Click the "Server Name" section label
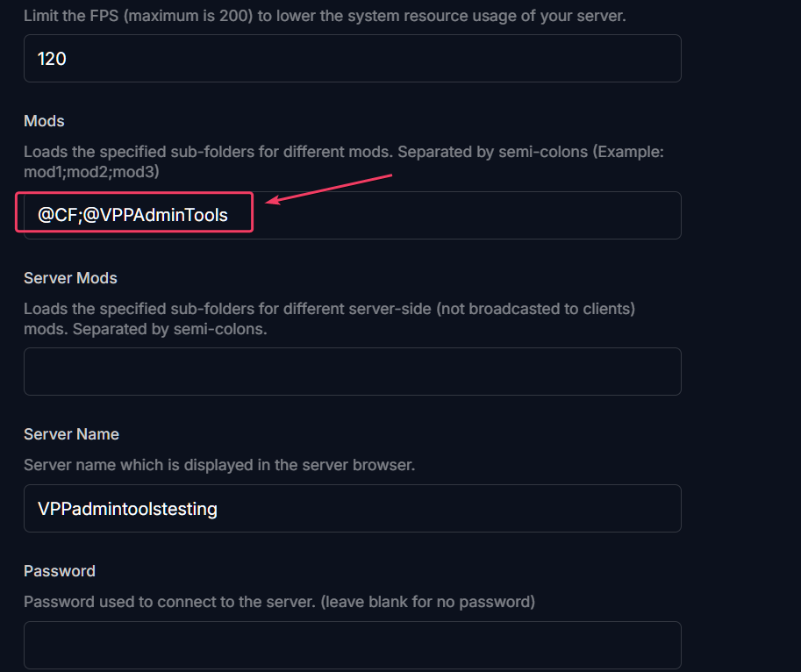This screenshot has height=672, width=801. point(72,434)
